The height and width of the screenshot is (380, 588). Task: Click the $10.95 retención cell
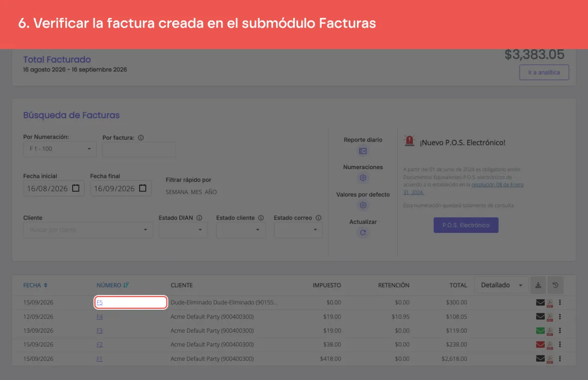pos(400,317)
